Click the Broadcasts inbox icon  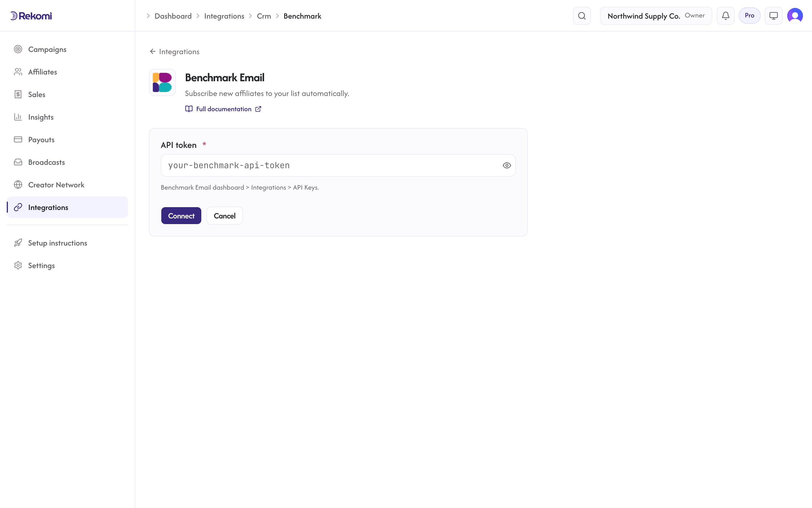18,162
